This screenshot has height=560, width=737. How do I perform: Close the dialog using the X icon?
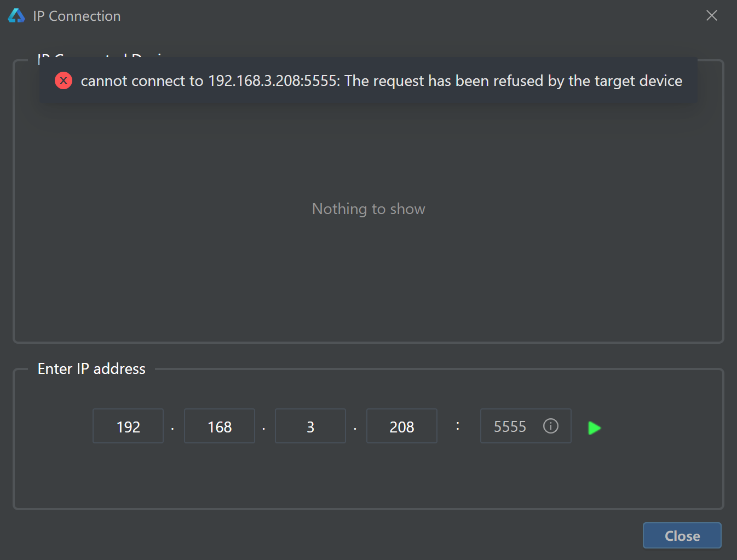pos(711,15)
